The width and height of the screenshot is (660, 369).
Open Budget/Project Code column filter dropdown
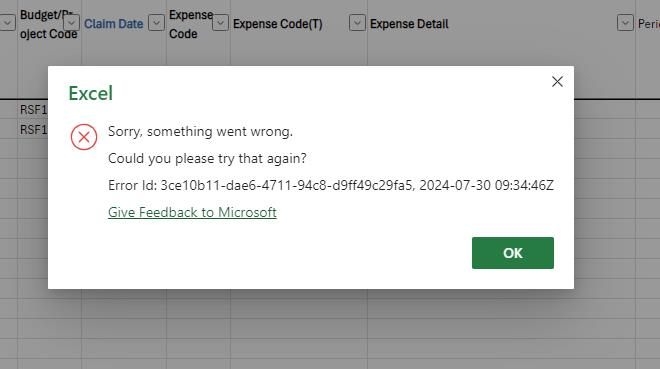[71, 23]
